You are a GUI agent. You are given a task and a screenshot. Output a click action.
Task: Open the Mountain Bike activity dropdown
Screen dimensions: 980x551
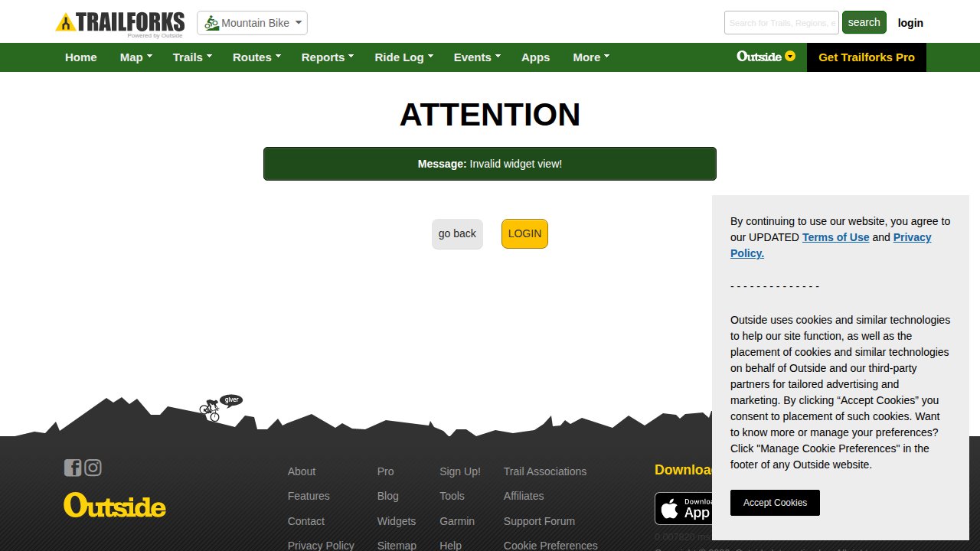coord(252,23)
